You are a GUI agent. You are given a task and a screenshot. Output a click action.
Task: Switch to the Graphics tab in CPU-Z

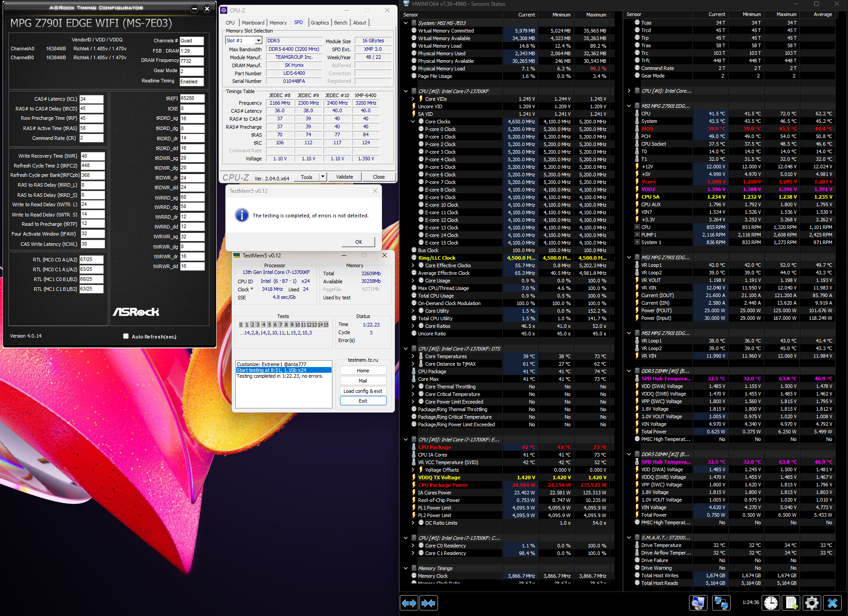(x=320, y=23)
